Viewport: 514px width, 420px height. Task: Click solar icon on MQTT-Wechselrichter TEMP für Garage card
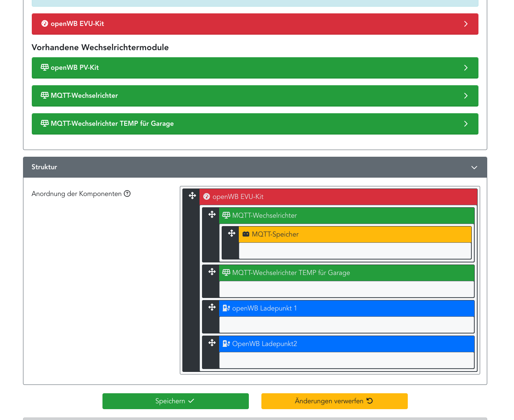click(45, 123)
